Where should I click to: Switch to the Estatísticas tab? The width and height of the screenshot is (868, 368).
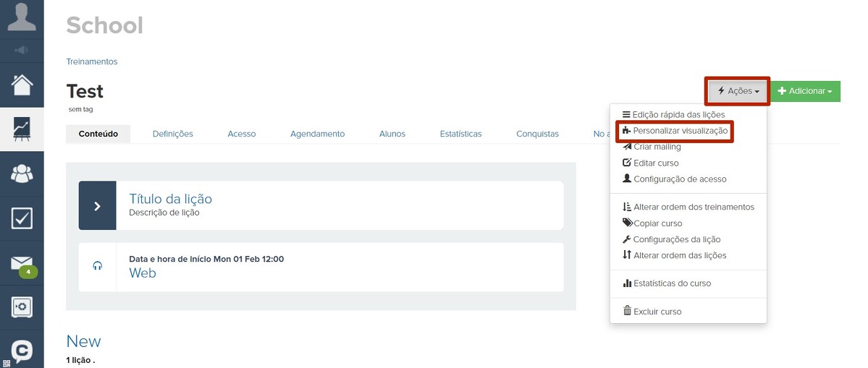click(x=460, y=134)
